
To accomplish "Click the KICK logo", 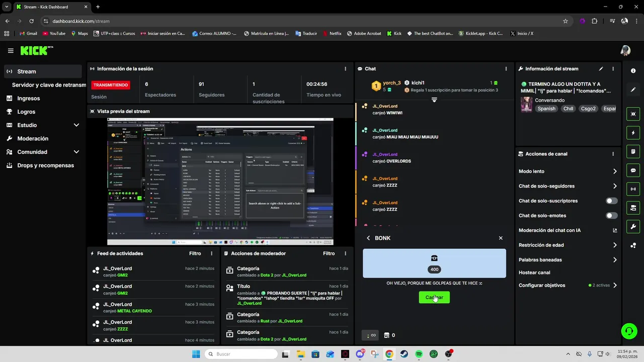I will (36, 50).
